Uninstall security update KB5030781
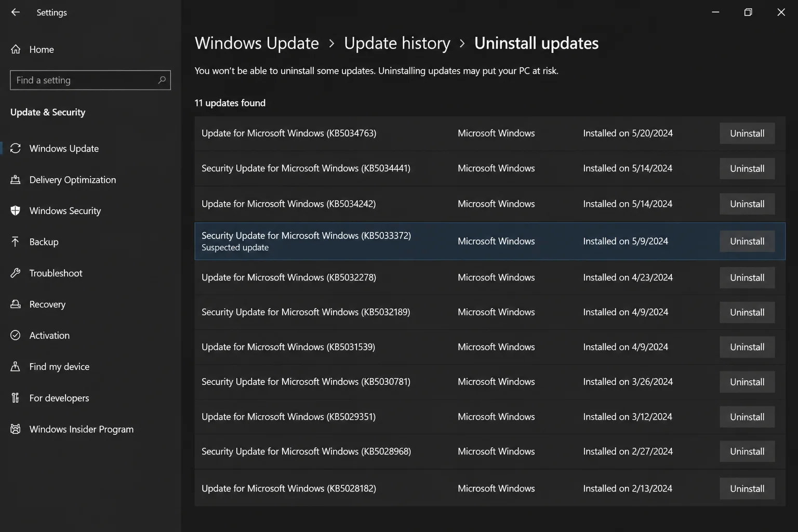Screen dimensions: 798x532 747,382
